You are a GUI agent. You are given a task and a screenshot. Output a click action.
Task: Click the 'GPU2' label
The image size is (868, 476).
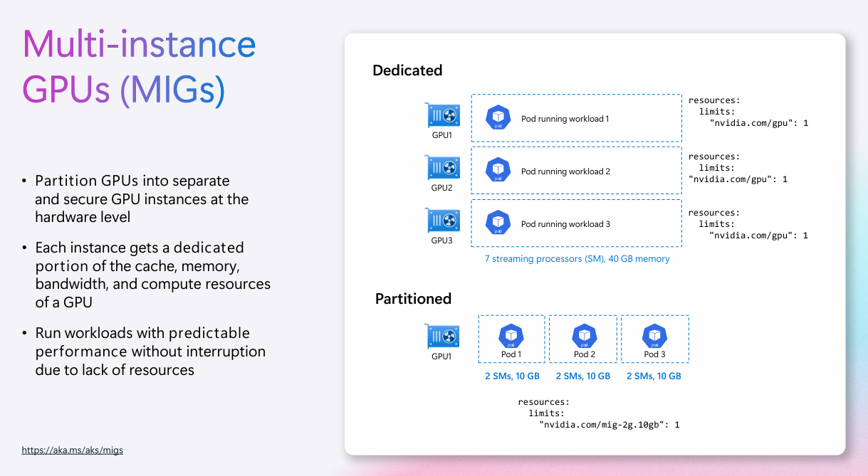[441, 189]
